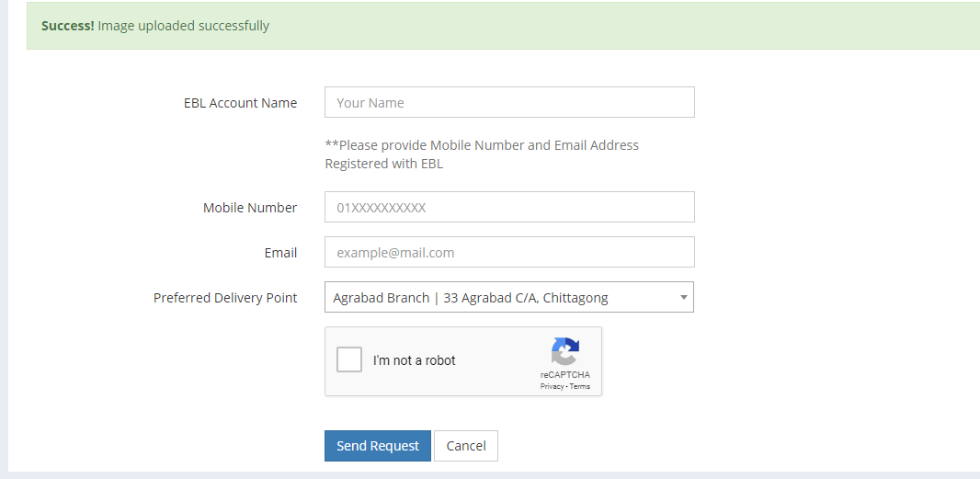Open the Preferred Delivery Point dropdown
980x479 pixels.
[x=508, y=297]
